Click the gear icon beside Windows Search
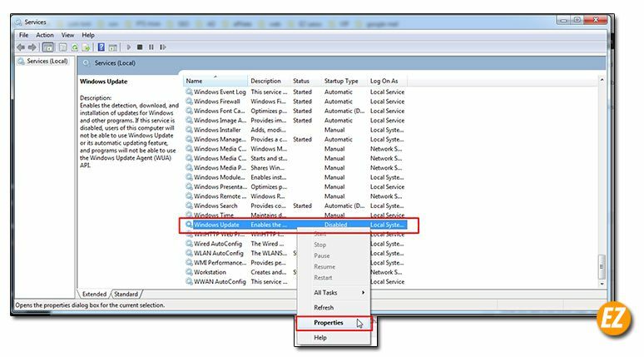644x357 pixels. point(189,206)
